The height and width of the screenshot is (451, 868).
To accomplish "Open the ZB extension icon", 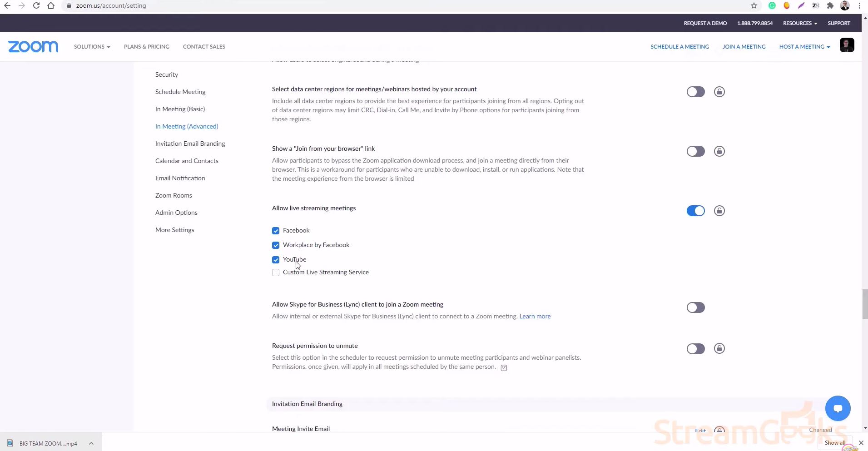I will pos(816,5).
